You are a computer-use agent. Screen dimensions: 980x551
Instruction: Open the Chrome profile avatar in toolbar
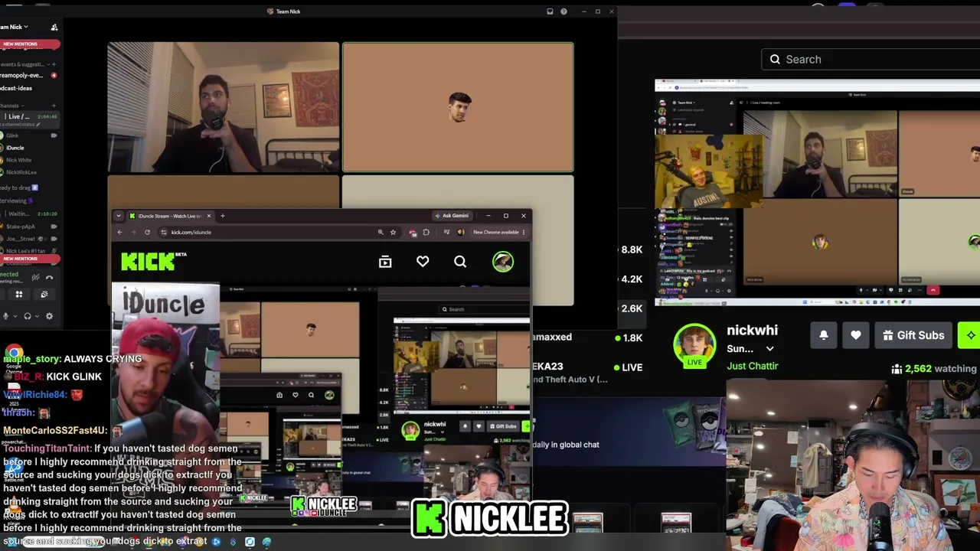click(x=461, y=232)
